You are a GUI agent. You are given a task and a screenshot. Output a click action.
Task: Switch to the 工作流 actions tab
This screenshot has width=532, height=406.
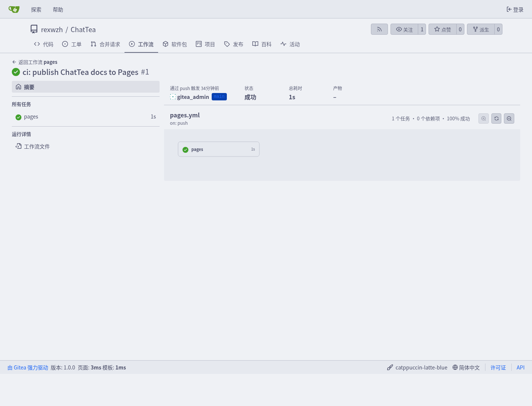pos(141,44)
